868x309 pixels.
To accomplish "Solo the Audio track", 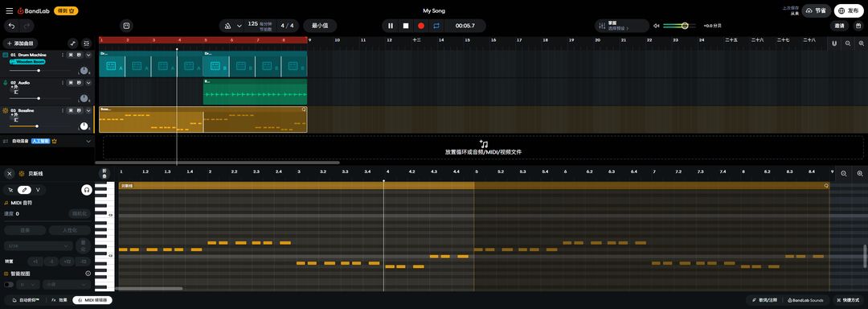I will pyautogui.click(x=79, y=83).
